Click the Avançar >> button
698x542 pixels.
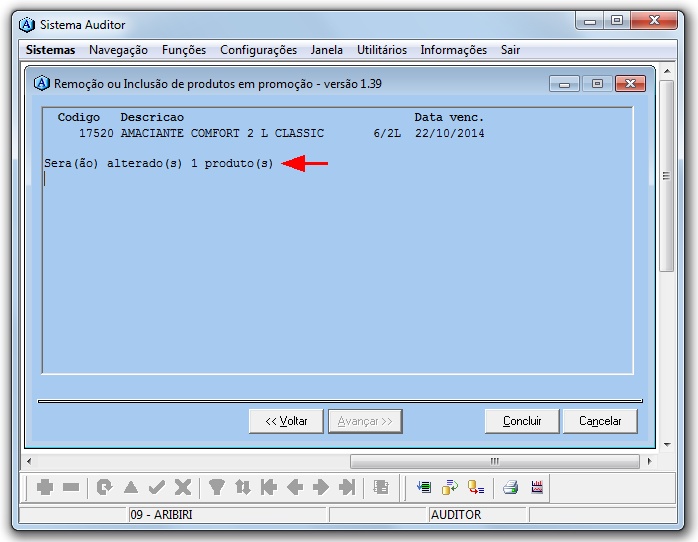pyautogui.click(x=365, y=421)
